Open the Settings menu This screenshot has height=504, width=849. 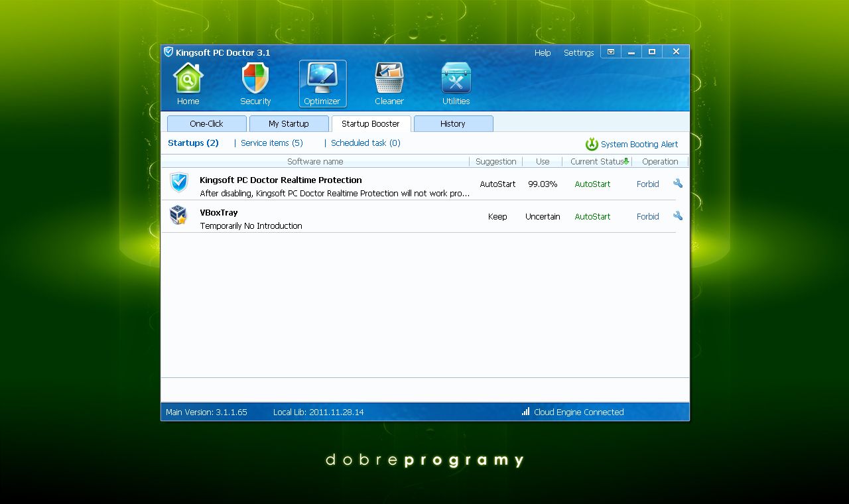[x=579, y=53]
